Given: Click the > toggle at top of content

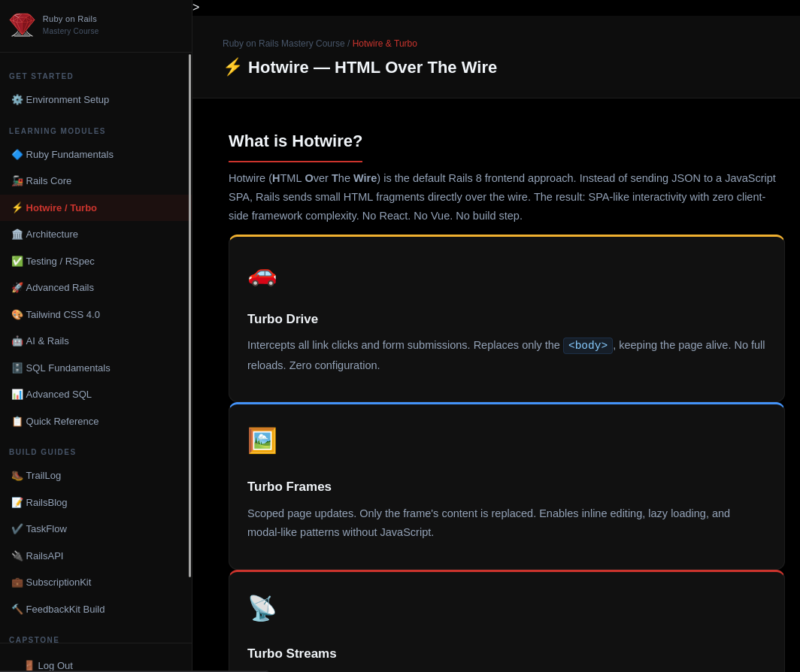Looking at the screenshot, I should [196, 8].
